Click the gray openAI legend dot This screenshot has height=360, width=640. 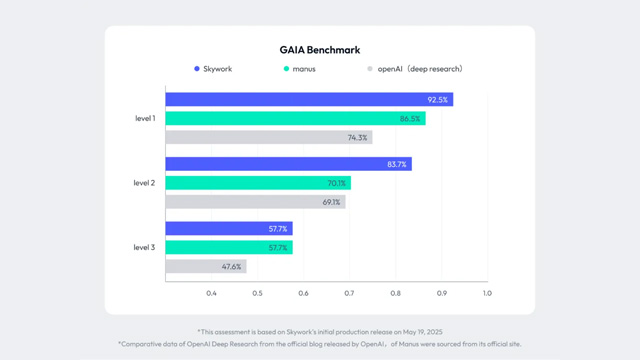[370, 69]
